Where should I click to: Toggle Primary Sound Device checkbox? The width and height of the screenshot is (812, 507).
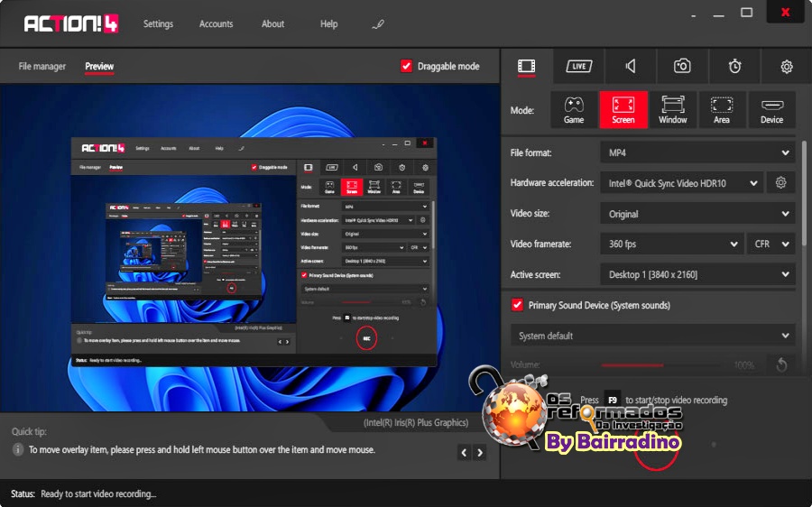pos(517,305)
